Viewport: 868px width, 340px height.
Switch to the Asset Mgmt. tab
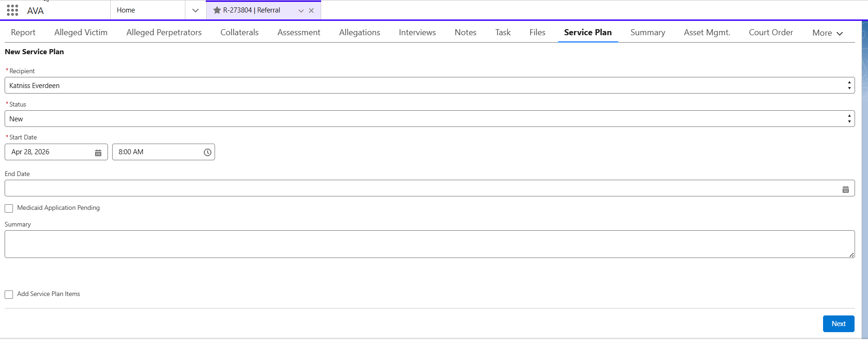(707, 32)
